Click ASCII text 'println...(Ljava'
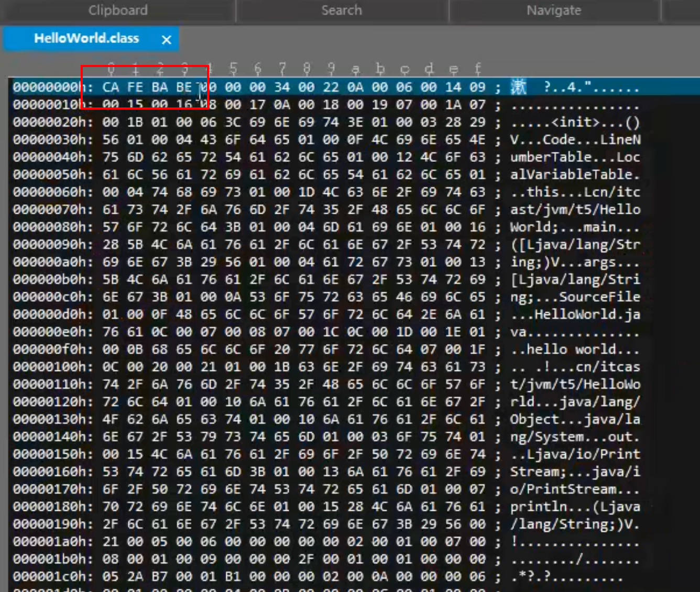This screenshot has width=700, height=592. click(x=575, y=507)
